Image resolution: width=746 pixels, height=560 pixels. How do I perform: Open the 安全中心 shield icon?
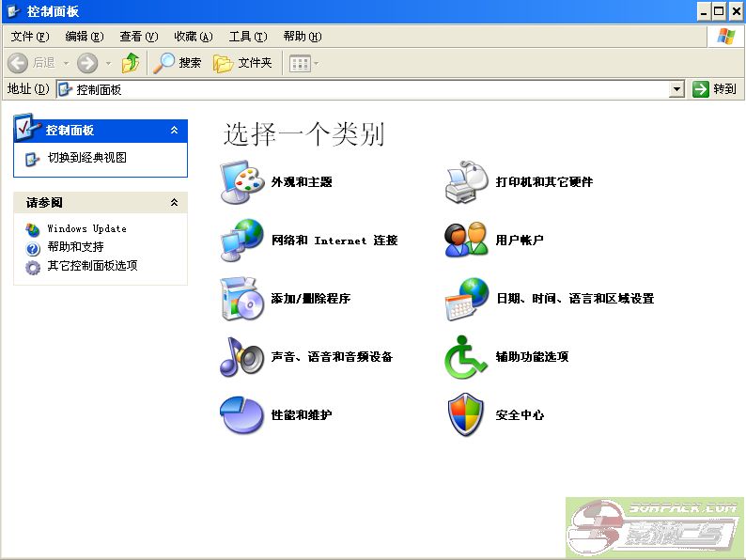coord(466,415)
